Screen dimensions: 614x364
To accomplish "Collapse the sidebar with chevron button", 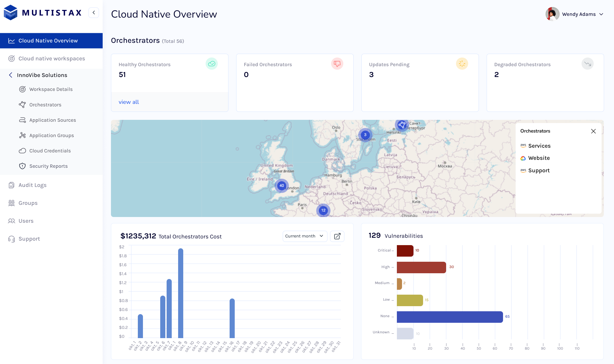I will pyautogui.click(x=94, y=13).
